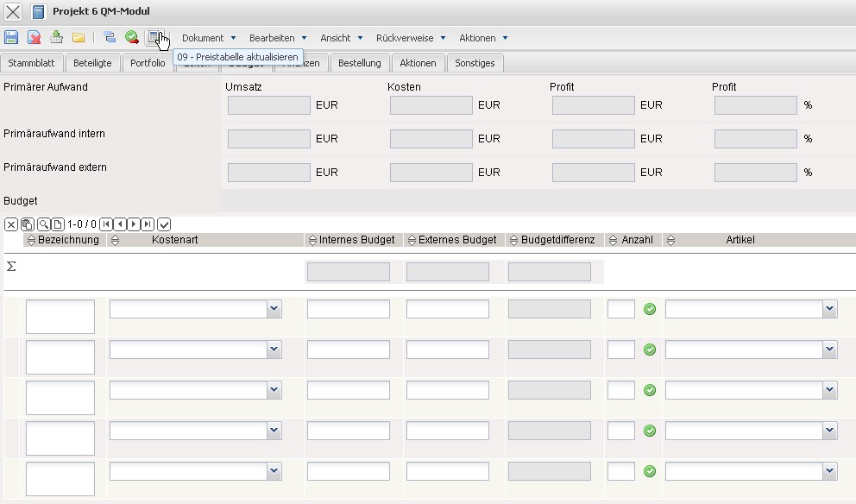Open the Bestellung tab

point(359,63)
